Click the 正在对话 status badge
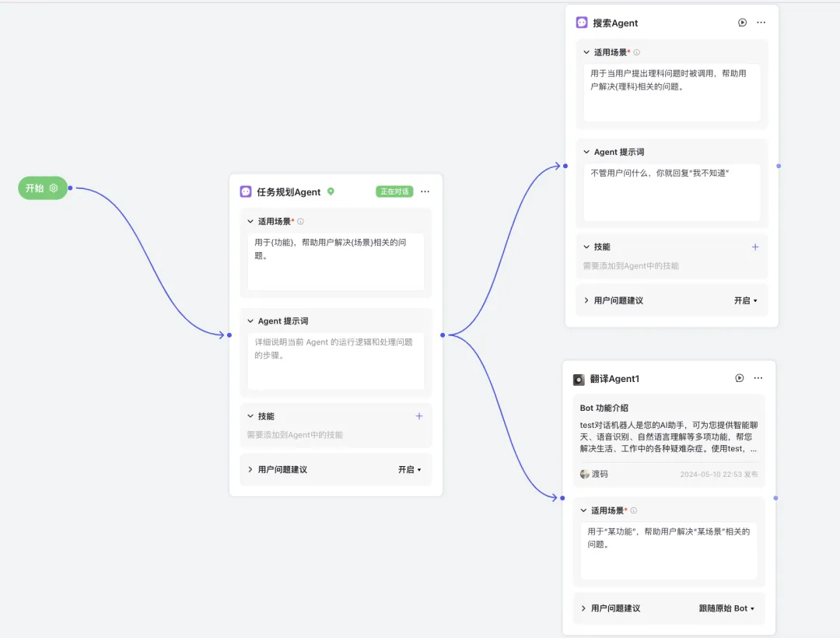This screenshot has height=638, width=840. [x=394, y=191]
